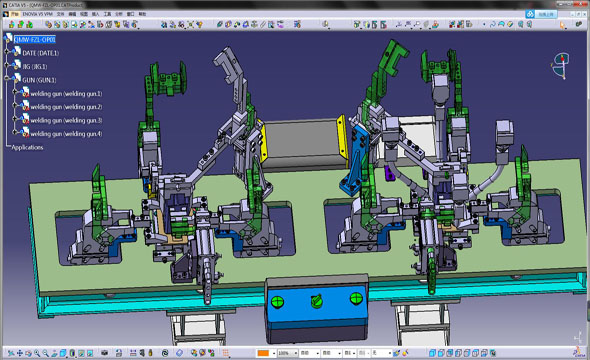Click the Fit All In icon
Viewport: 590px width, 360px height.
click(x=11, y=353)
